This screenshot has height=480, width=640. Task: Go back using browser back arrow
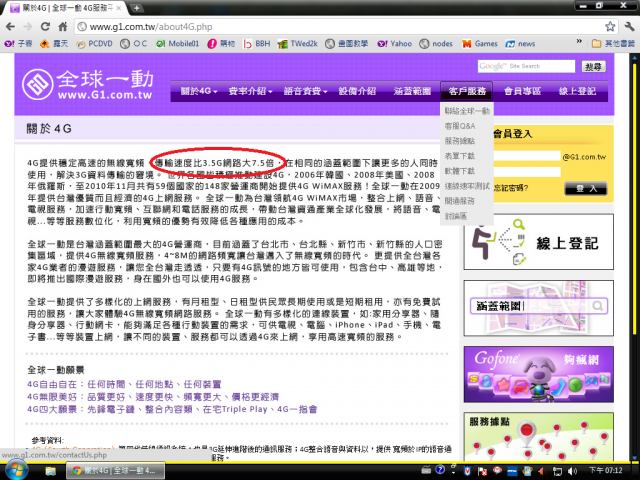tap(11, 27)
